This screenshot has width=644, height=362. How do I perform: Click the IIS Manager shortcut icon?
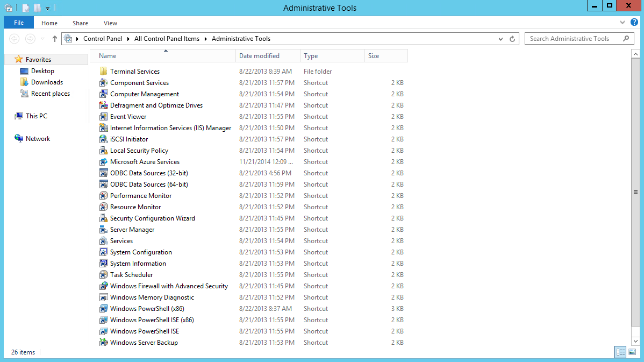104,128
